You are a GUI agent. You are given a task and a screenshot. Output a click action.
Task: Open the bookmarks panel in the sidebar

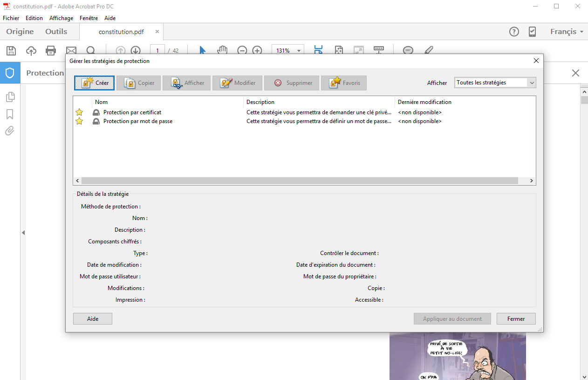pyautogui.click(x=10, y=114)
